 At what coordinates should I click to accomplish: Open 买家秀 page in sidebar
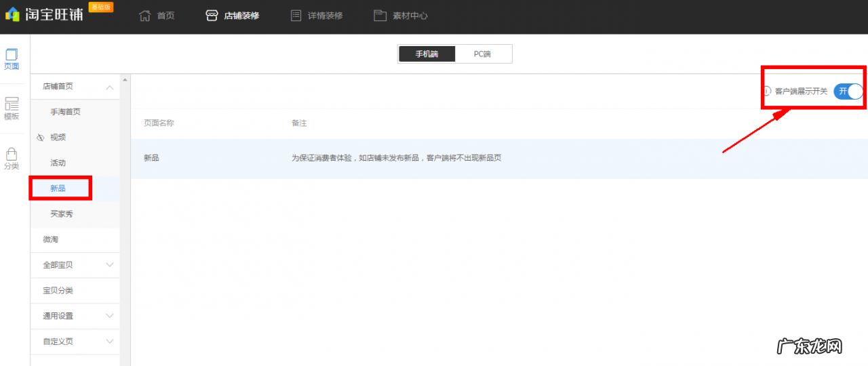tap(61, 214)
